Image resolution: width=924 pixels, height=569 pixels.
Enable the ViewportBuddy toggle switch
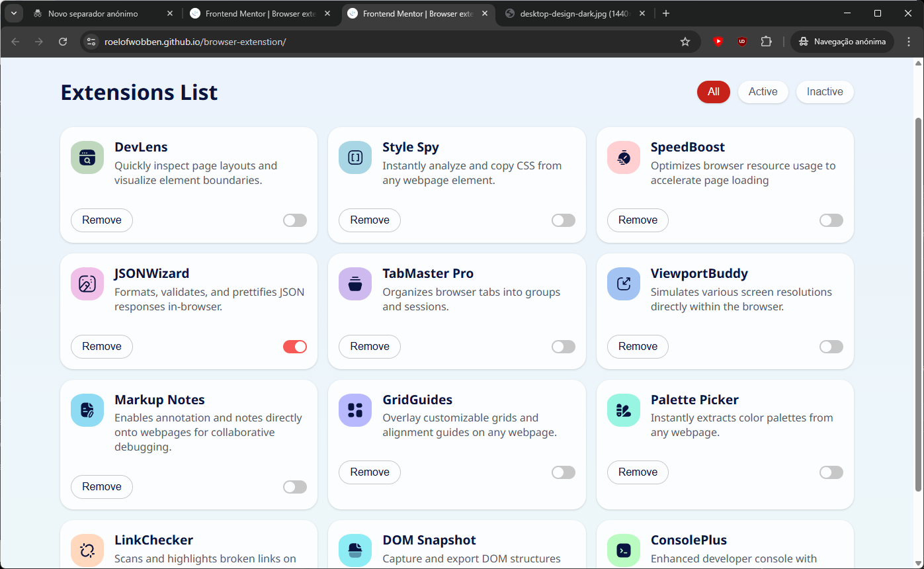pos(831,347)
